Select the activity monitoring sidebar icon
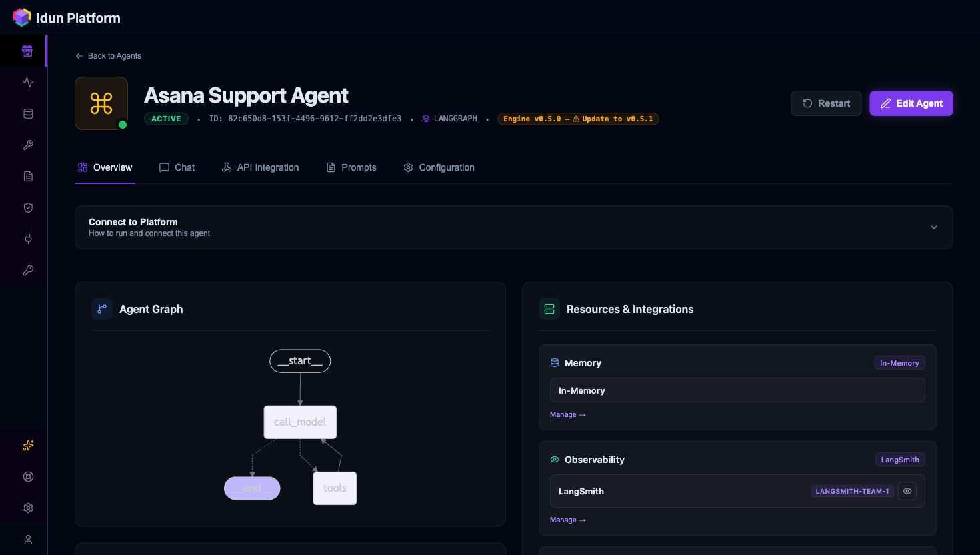This screenshot has height=555, width=980. 27,82
